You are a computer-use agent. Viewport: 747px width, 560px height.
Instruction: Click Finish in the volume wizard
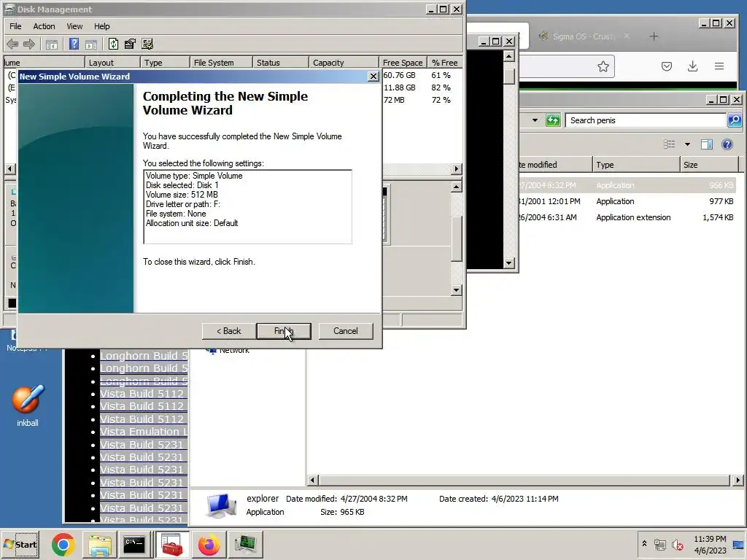284,331
